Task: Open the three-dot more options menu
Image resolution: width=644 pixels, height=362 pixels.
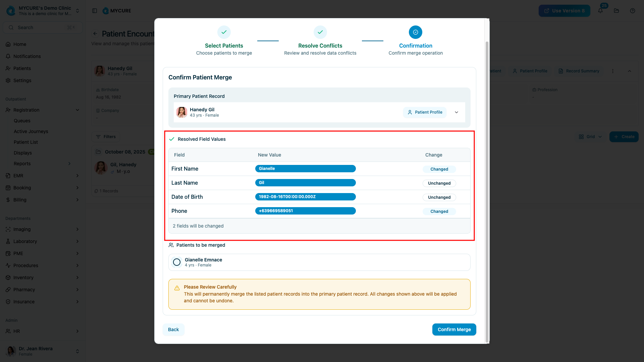Action: click(613, 71)
